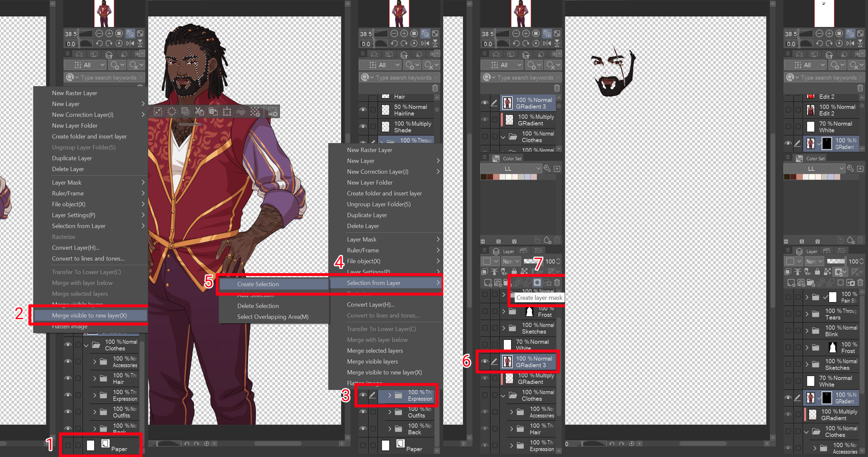Image resolution: width=868 pixels, height=457 pixels.
Task: Open LL color set dropdown in third panel
Action: [x=511, y=168]
